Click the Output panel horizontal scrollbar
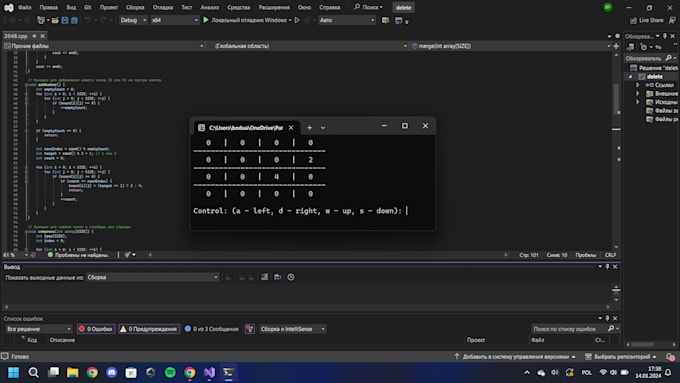 (307, 307)
